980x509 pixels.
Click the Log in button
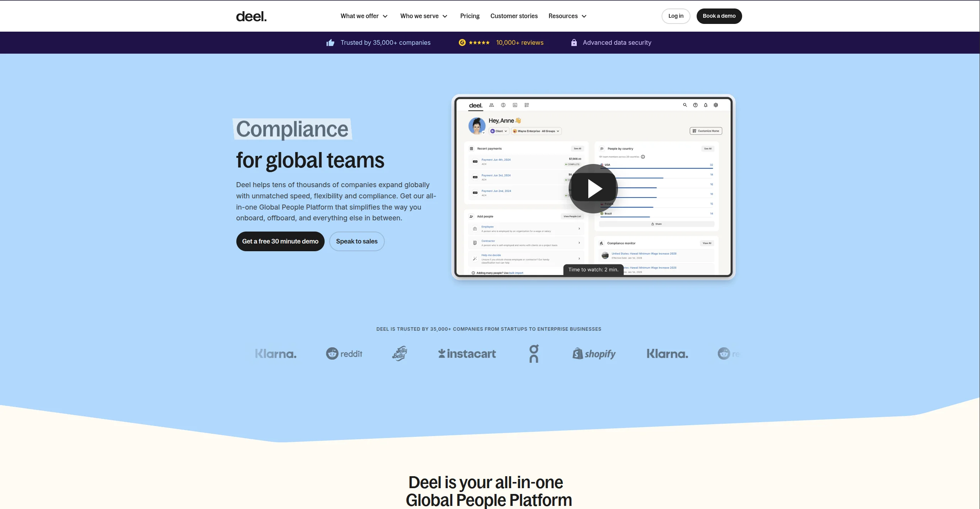click(x=675, y=16)
